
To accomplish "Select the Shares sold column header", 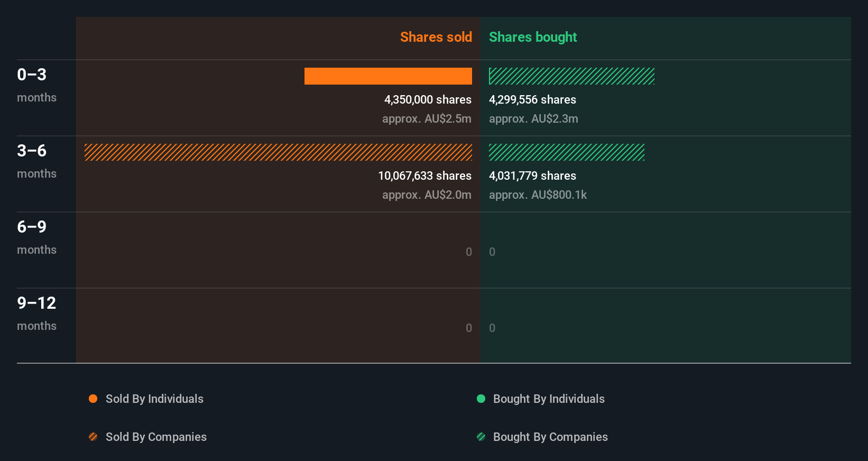I will tap(436, 37).
